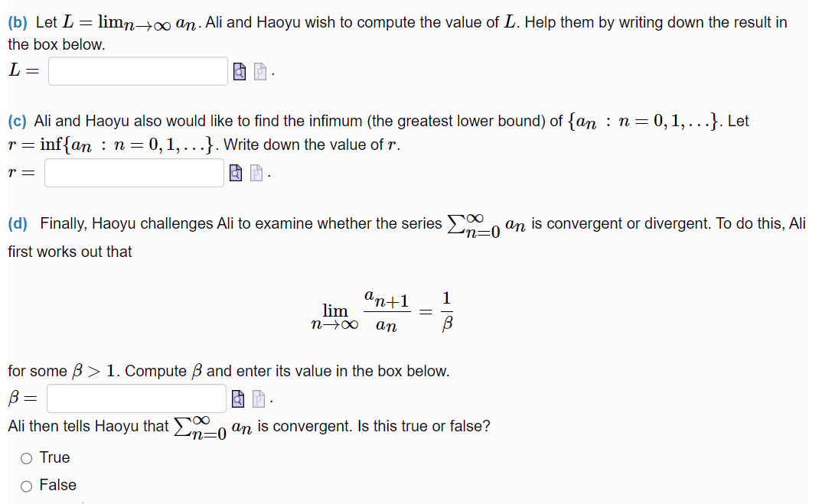
Task: Click inside the β = answer field
Action: pos(135,398)
